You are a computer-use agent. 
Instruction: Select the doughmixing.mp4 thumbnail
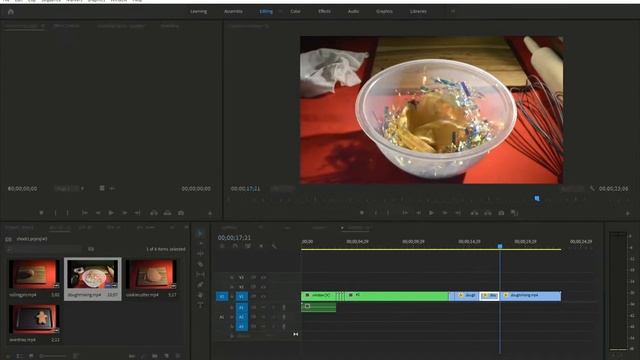(x=93, y=274)
